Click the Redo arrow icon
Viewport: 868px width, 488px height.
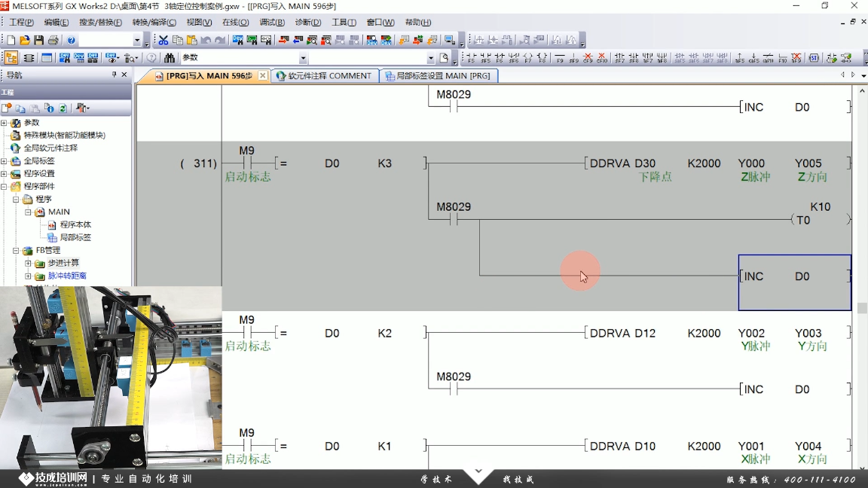(220, 40)
